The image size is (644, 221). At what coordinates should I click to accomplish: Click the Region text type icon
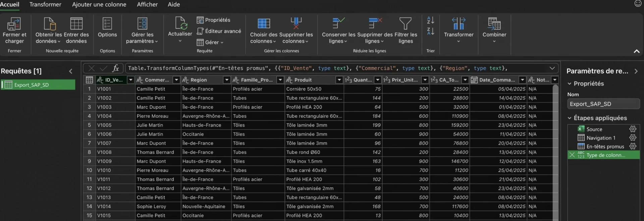(x=185, y=80)
